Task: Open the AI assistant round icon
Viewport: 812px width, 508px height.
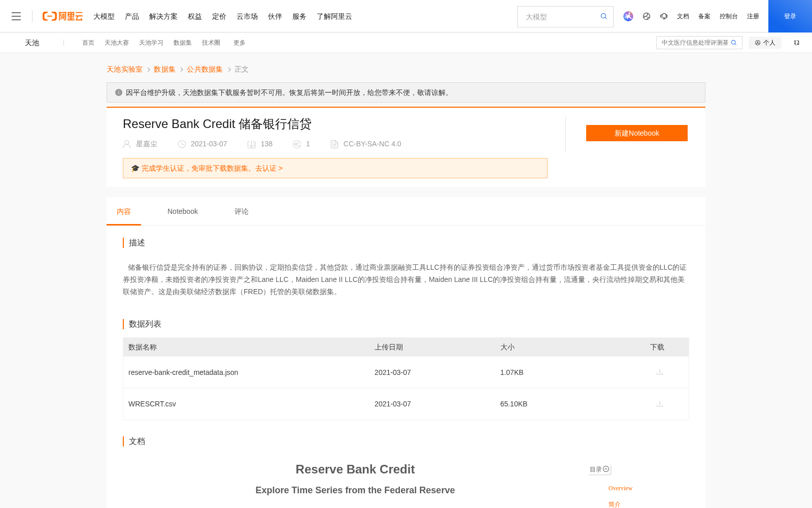Action: coord(628,16)
